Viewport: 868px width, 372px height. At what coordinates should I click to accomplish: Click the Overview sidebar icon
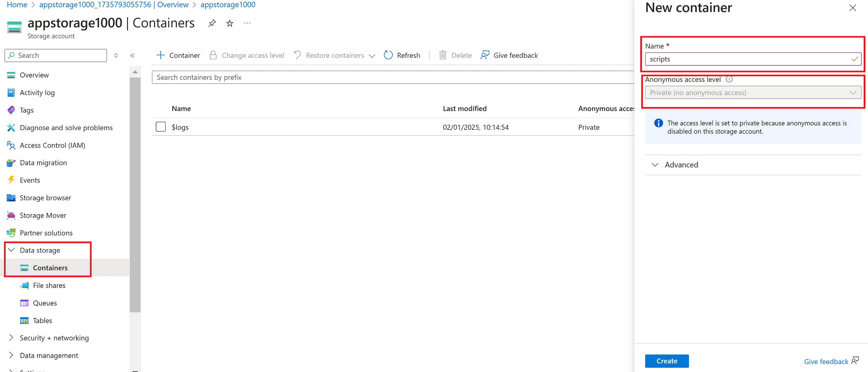[x=11, y=75]
